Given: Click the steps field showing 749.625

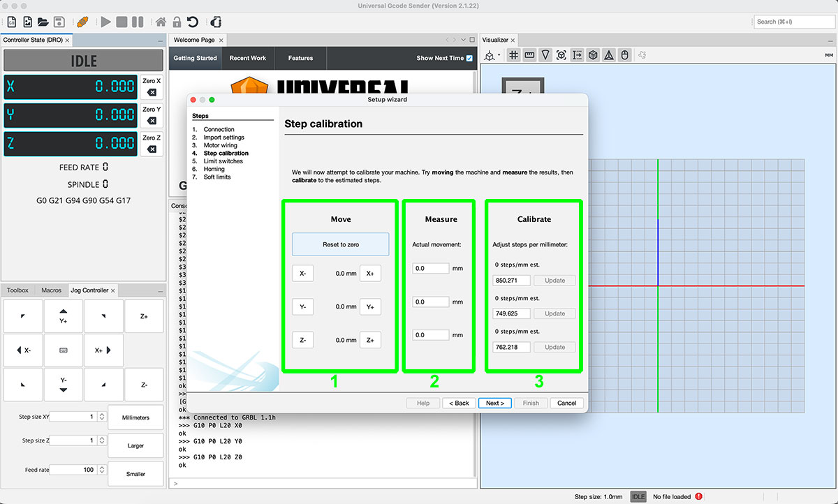Looking at the screenshot, I should pyautogui.click(x=511, y=313).
